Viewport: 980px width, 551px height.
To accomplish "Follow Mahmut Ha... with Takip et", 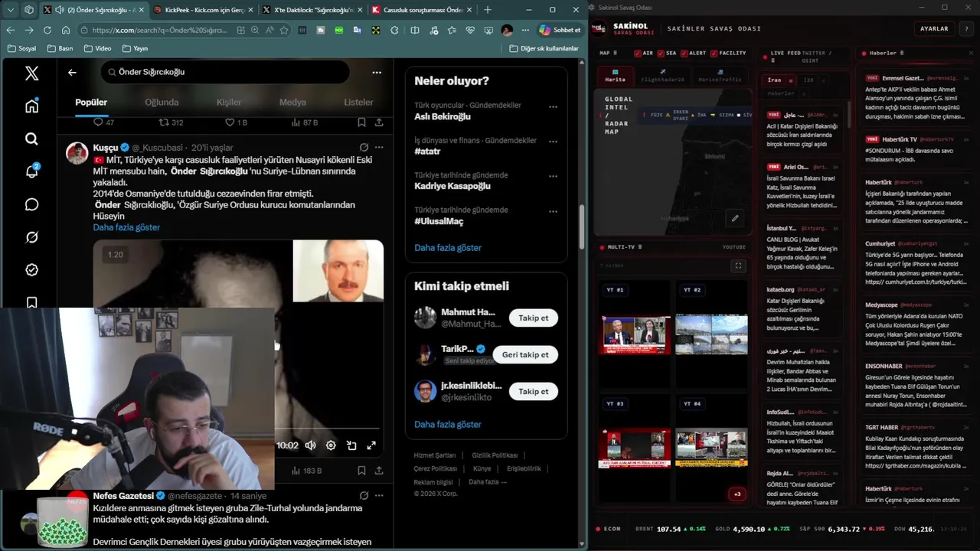I will pos(534,318).
